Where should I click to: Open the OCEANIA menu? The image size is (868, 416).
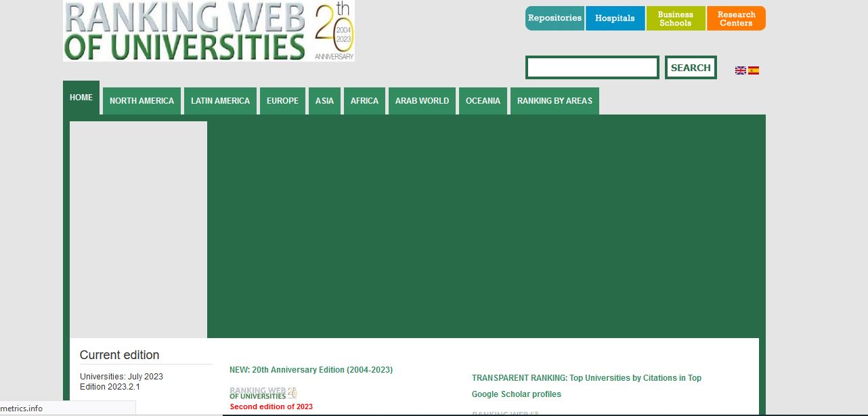pos(483,101)
